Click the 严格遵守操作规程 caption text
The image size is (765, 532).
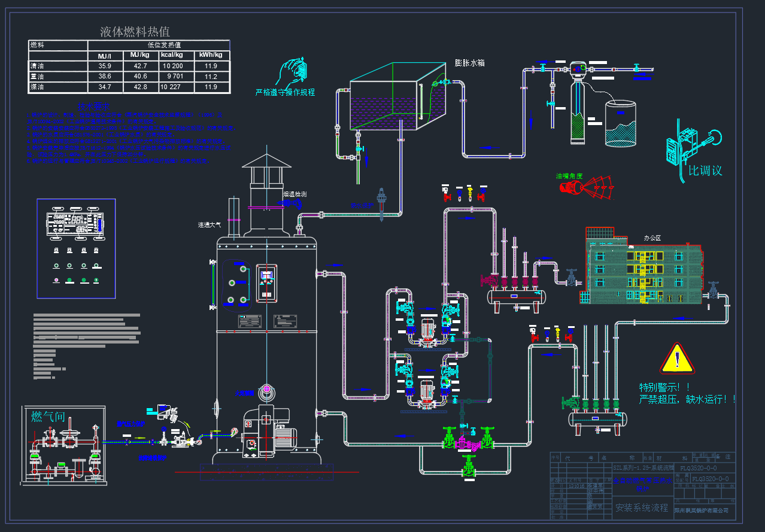(x=285, y=92)
